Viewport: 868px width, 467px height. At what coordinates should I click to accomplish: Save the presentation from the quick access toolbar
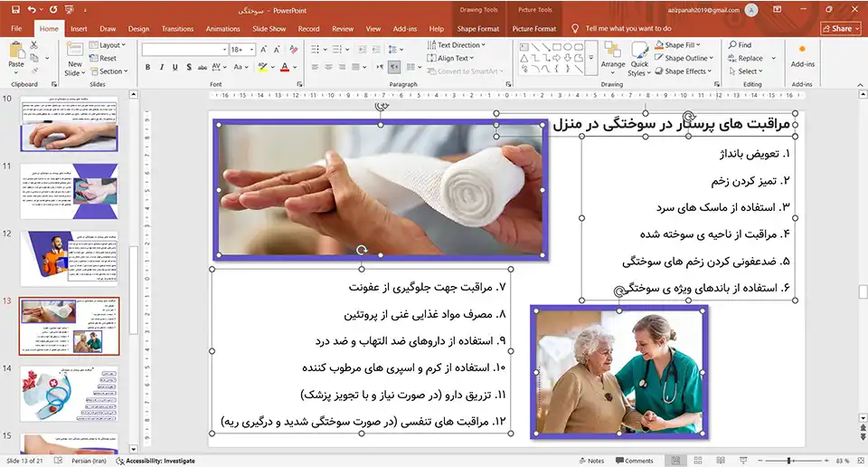point(15,9)
